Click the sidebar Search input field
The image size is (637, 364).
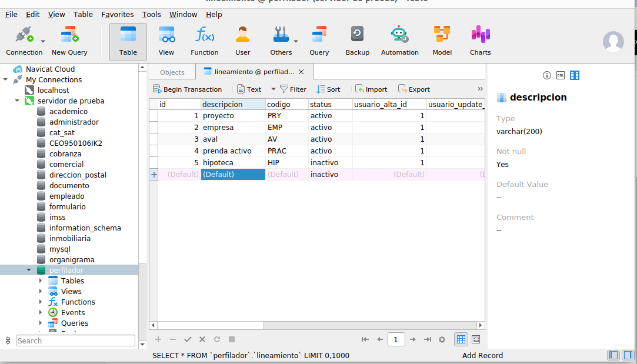coord(75,340)
